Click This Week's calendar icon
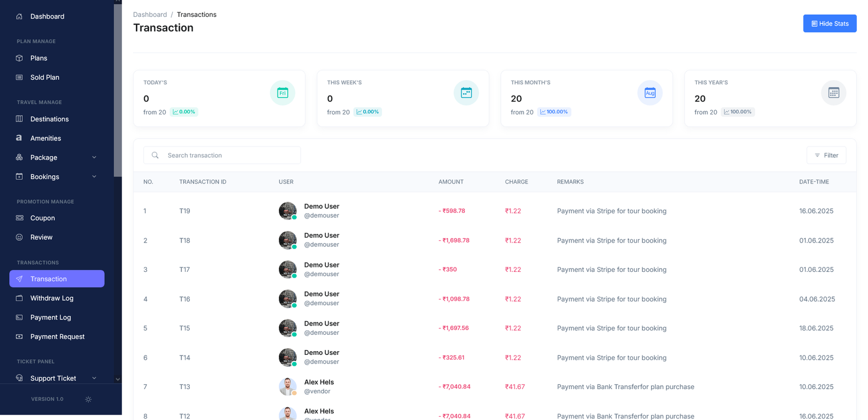This screenshot has height=420, width=868. pos(466,93)
